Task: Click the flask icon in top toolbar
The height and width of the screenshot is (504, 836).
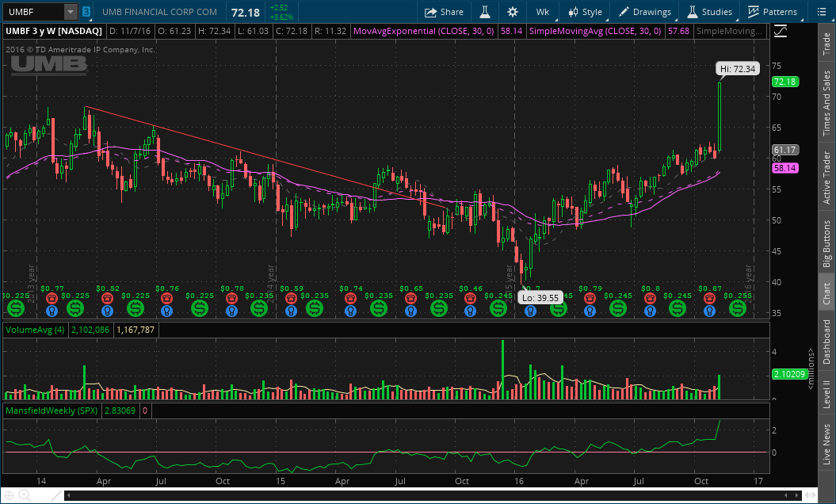Action: click(481, 12)
